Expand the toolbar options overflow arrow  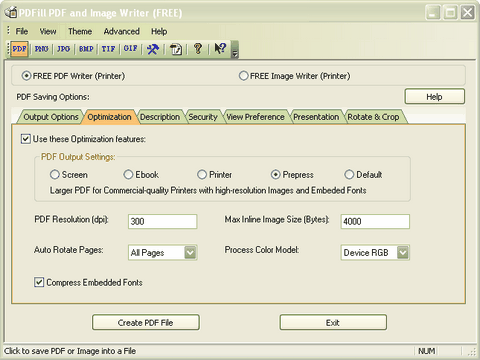pyautogui.click(x=235, y=49)
